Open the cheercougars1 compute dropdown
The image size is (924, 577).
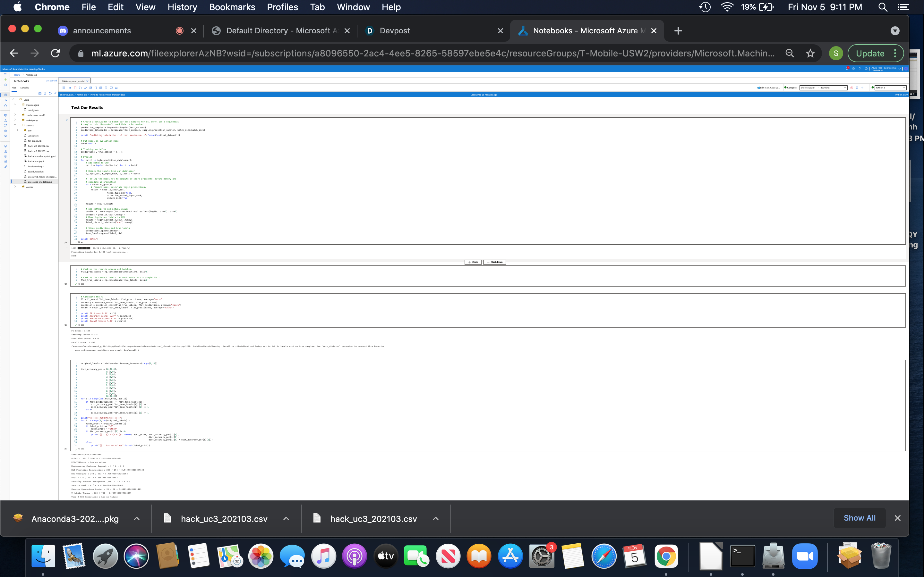tap(823, 88)
